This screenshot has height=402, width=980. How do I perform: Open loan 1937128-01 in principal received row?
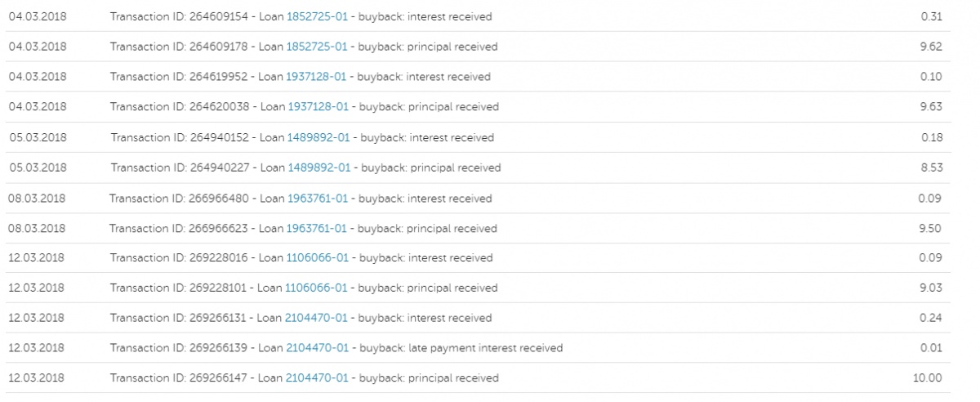point(318,107)
